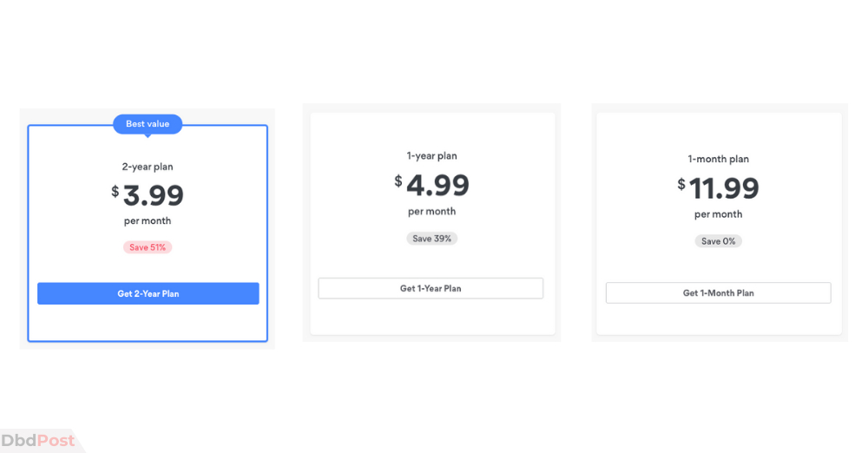Click the Save 0% badge
This screenshot has height=453, width=868.
(x=718, y=241)
